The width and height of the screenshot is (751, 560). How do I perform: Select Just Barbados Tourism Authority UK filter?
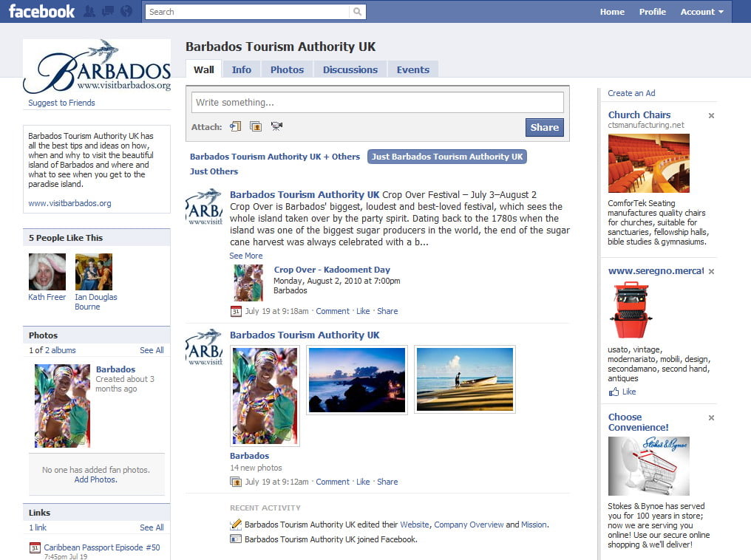point(447,157)
